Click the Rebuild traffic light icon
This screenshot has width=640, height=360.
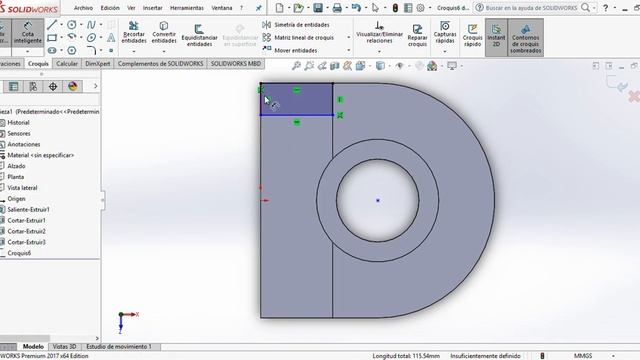point(395,8)
